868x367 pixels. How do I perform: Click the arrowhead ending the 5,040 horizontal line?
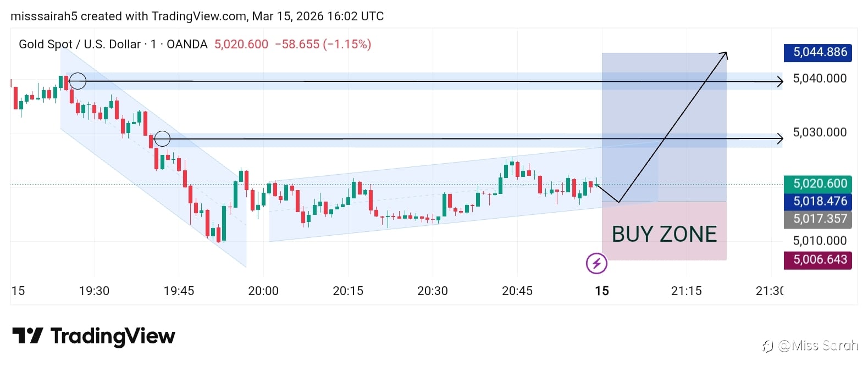pos(779,82)
